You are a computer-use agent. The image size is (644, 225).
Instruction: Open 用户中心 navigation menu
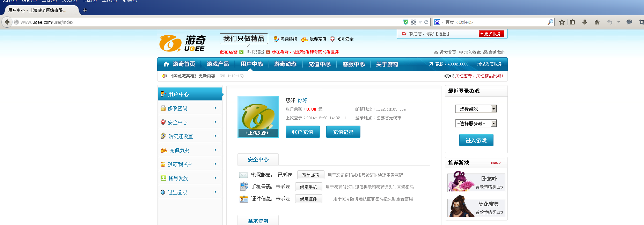coord(251,64)
